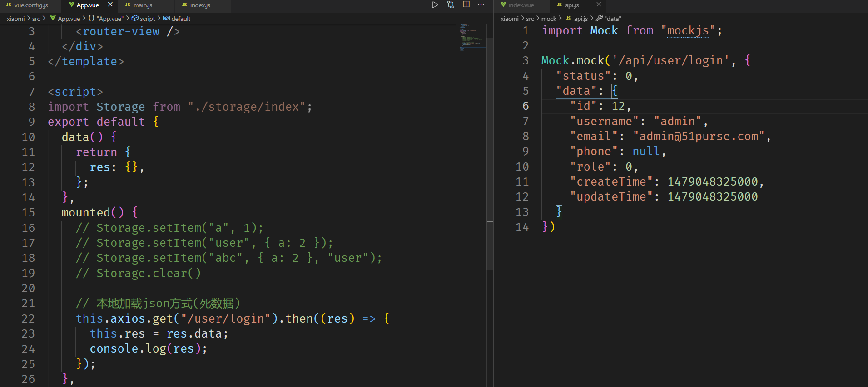This screenshot has width=868, height=387.
Task: Click the cube icon in script breadcrumb
Action: 135,18
